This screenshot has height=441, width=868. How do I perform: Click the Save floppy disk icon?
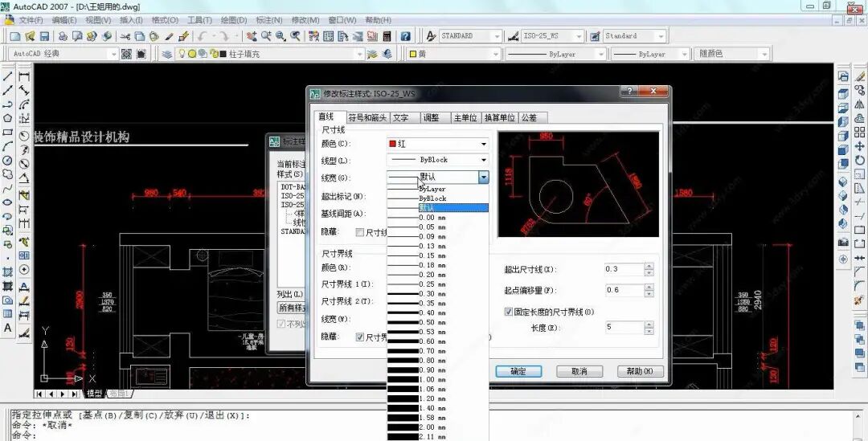[x=44, y=36]
